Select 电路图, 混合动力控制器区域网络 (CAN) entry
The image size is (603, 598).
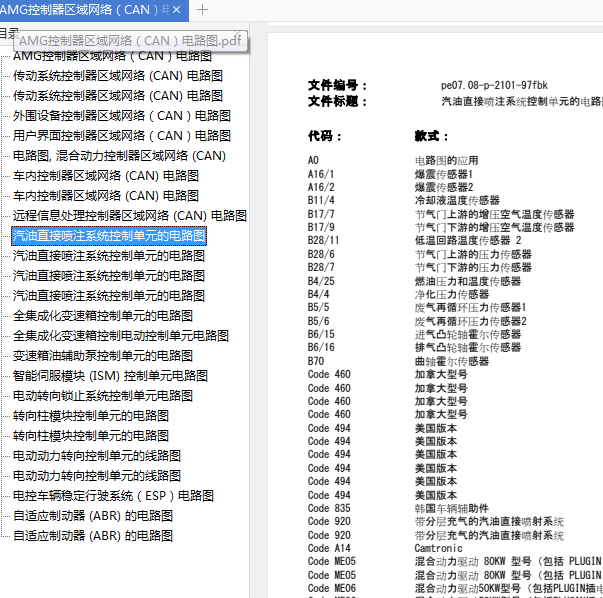tap(119, 156)
